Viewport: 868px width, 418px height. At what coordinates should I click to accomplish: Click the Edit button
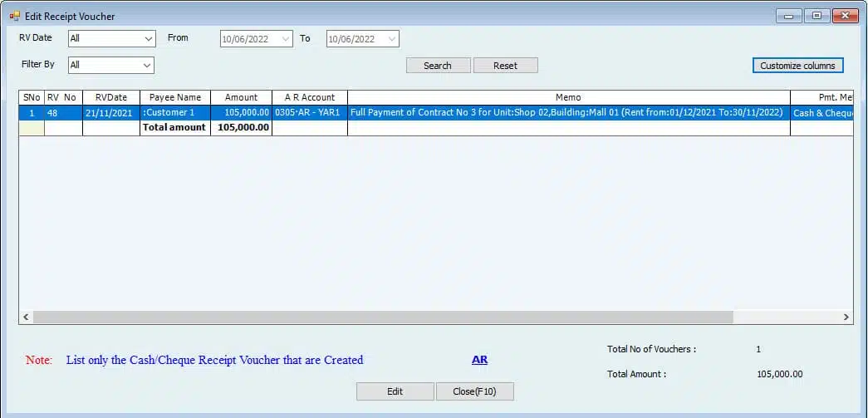(395, 391)
